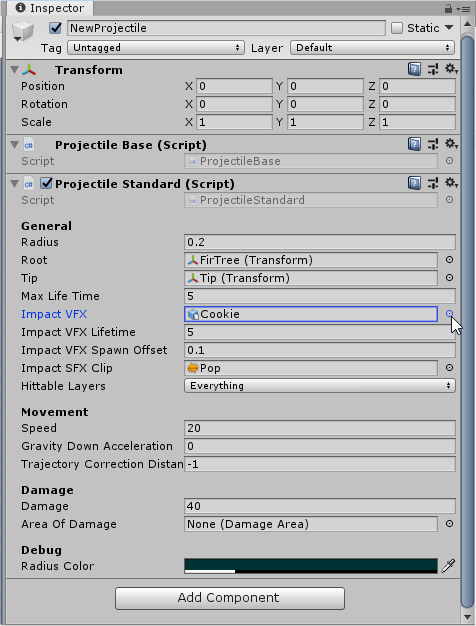Click object picker for ProjectileBase script

click(x=449, y=160)
